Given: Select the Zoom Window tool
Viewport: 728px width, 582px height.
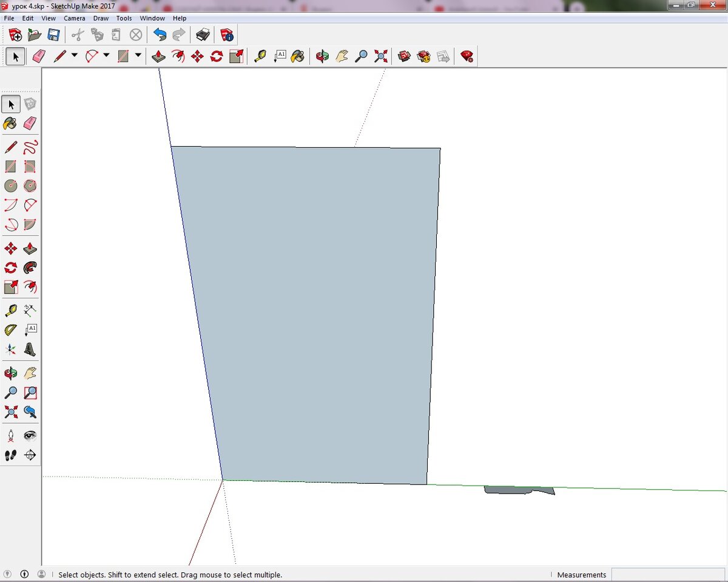Looking at the screenshot, I should coord(30,392).
